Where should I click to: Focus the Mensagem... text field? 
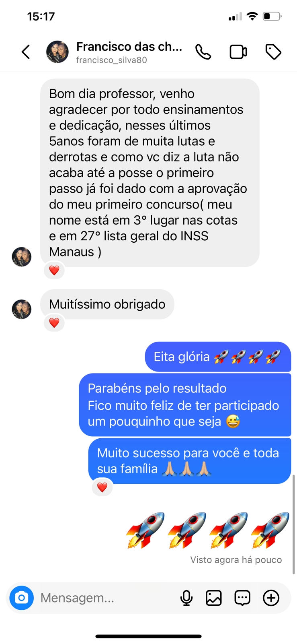[x=107, y=598]
